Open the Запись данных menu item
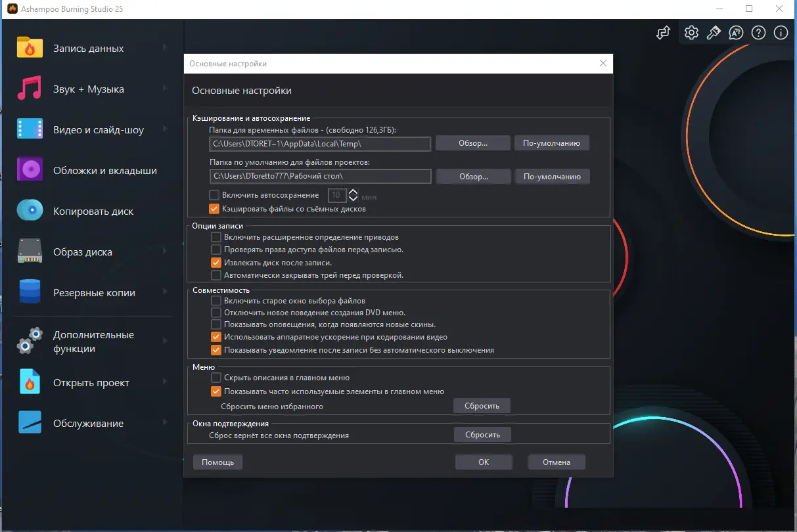 click(x=92, y=48)
